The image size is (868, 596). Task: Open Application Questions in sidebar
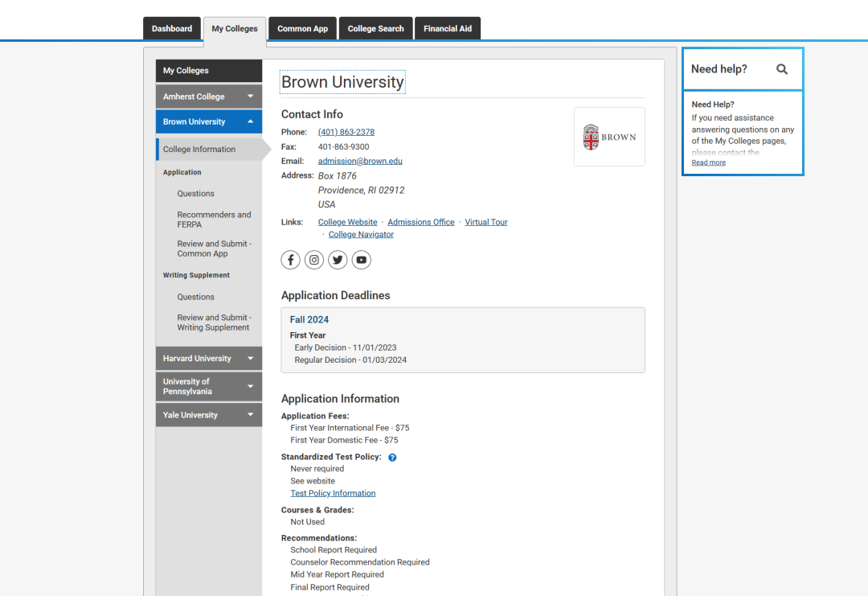point(195,194)
